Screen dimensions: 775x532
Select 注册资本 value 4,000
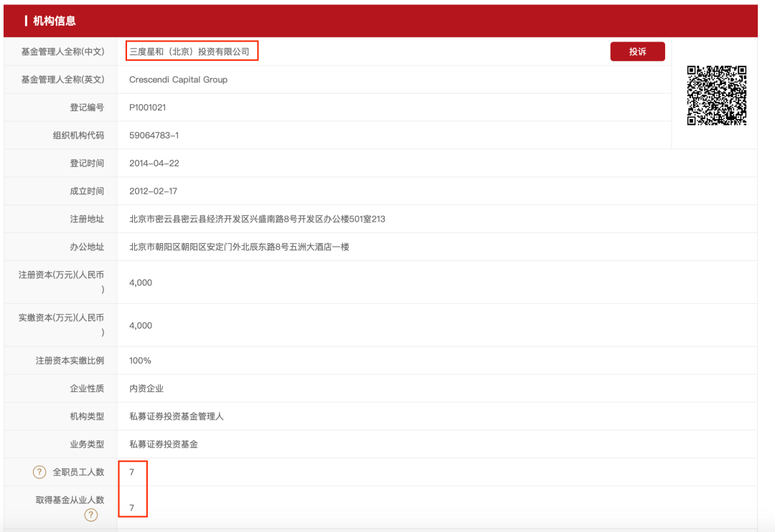click(141, 282)
